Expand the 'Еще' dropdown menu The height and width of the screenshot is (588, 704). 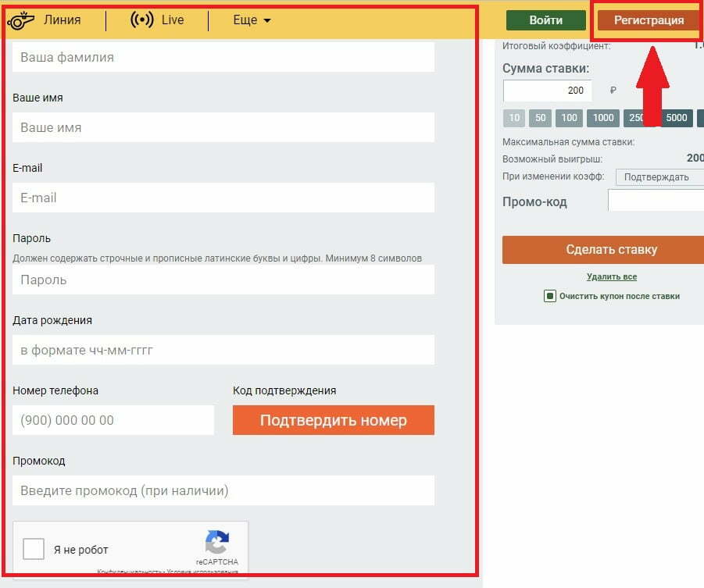pyautogui.click(x=252, y=20)
